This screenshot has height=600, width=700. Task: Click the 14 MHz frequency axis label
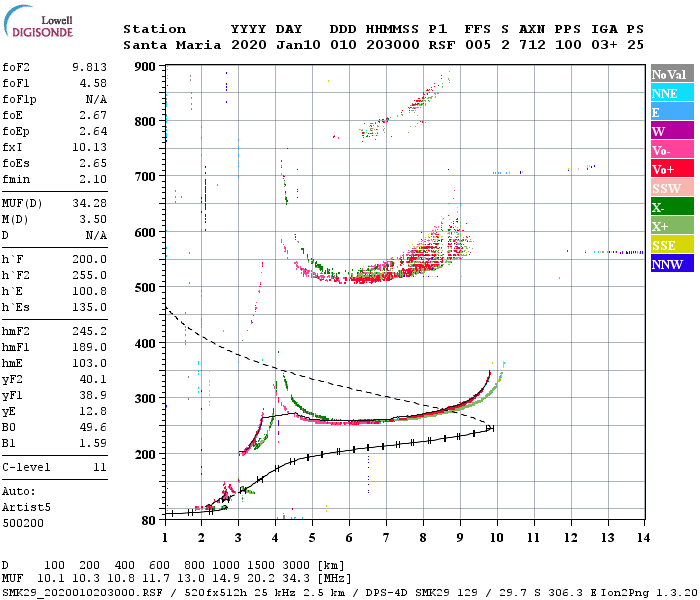pos(643,538)
